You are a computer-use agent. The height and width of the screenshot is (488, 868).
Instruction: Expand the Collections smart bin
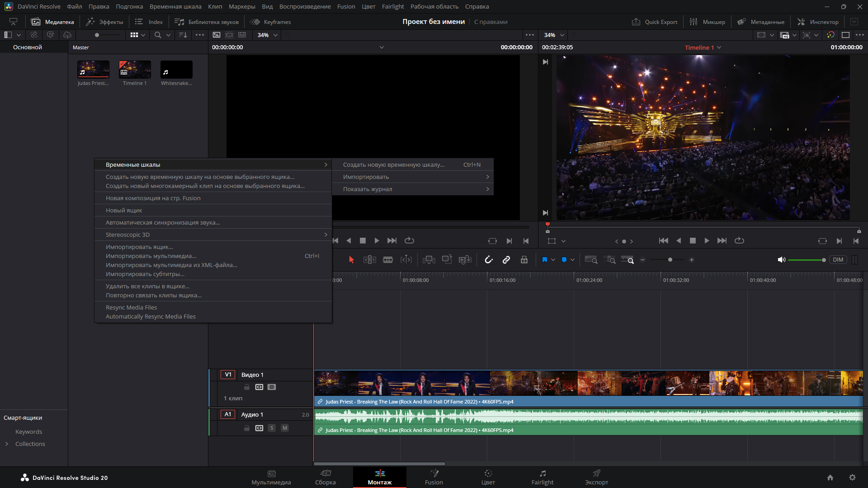(7, 444)
